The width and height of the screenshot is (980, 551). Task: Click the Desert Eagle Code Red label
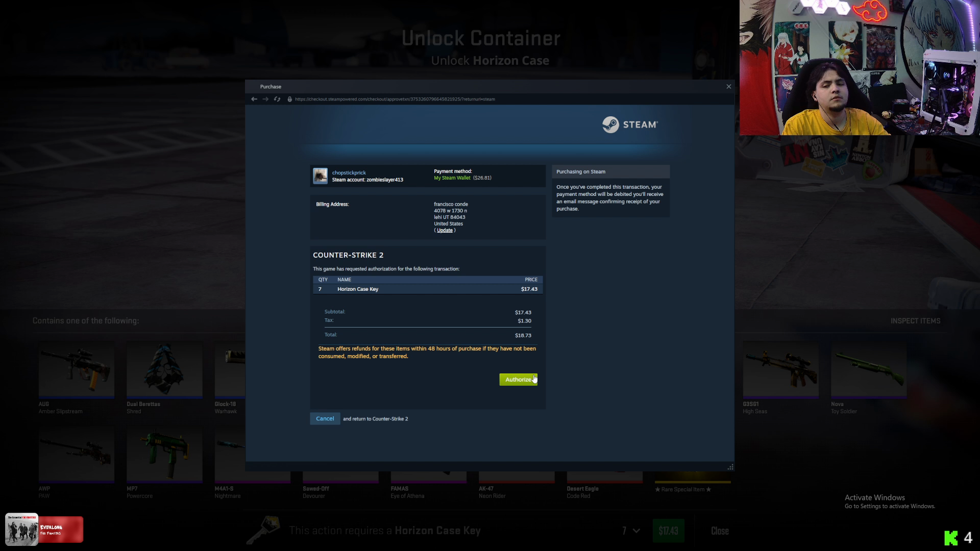[x=582, y=492]
